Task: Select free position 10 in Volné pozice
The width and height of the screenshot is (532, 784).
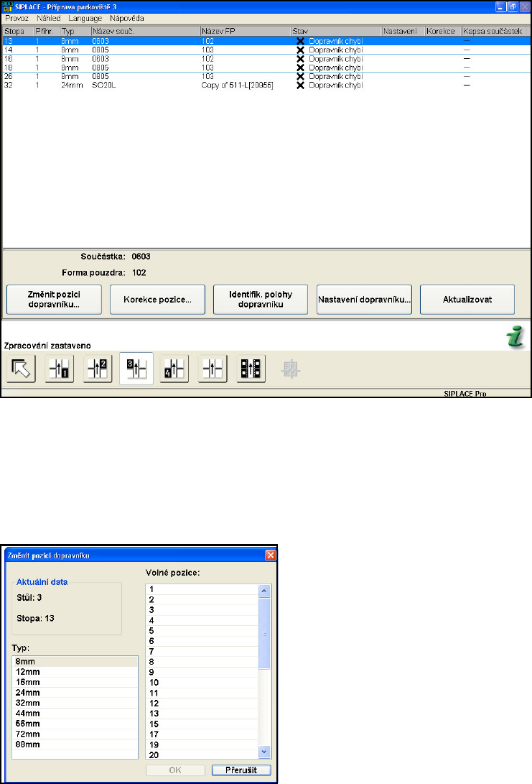Action: (202, 683)
